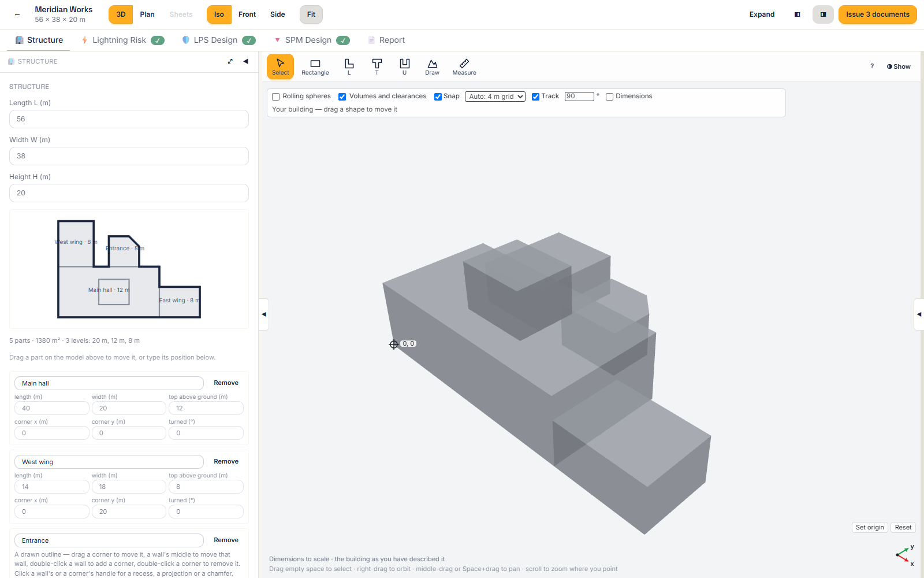
Task: Open help with the question mark
Action: point(872,66)
